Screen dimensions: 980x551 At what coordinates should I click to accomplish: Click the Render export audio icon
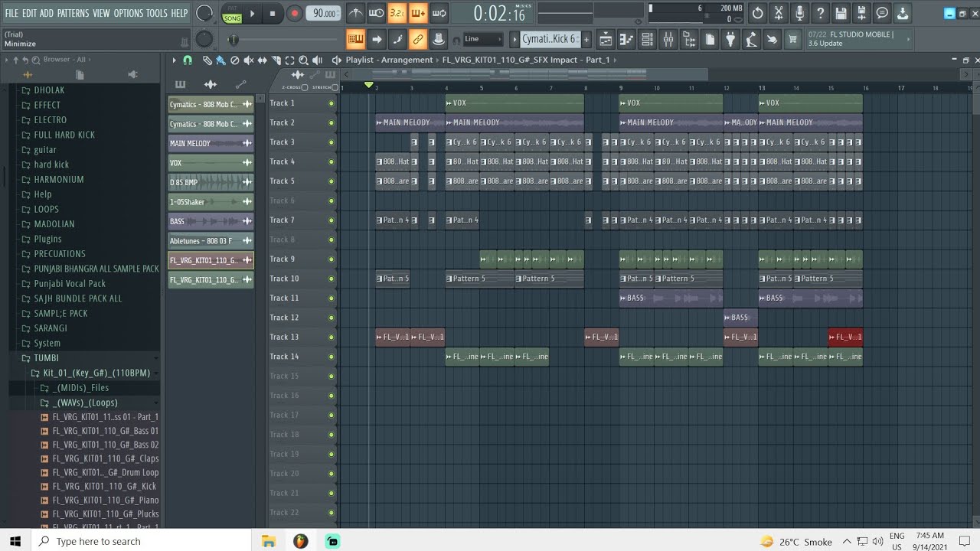pyautogui.click(x=861, y=13)
